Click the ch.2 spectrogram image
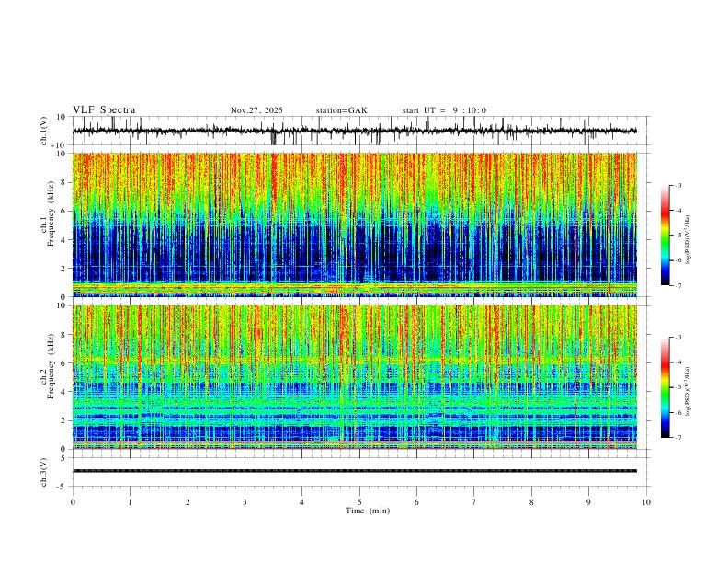Viewport: 728px width, 563px height. (x=355, y=377)
